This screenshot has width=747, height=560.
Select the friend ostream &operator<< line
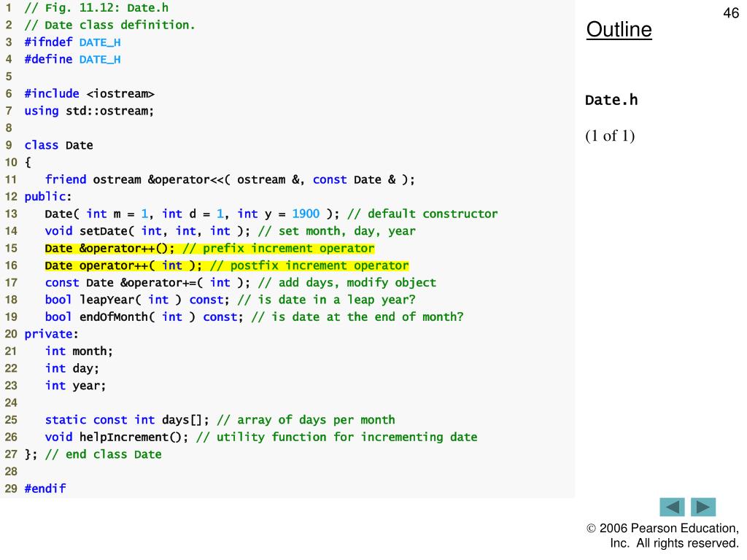pos(230,179)
